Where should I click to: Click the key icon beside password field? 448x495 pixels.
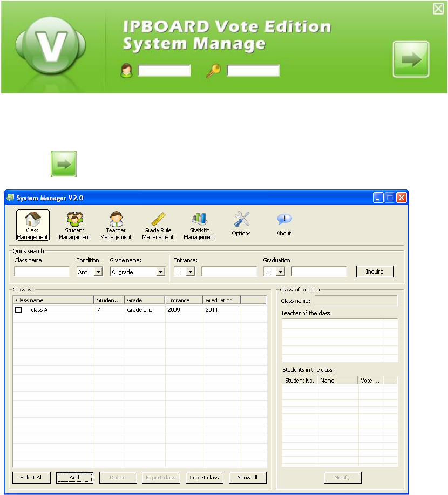[214, 70]
